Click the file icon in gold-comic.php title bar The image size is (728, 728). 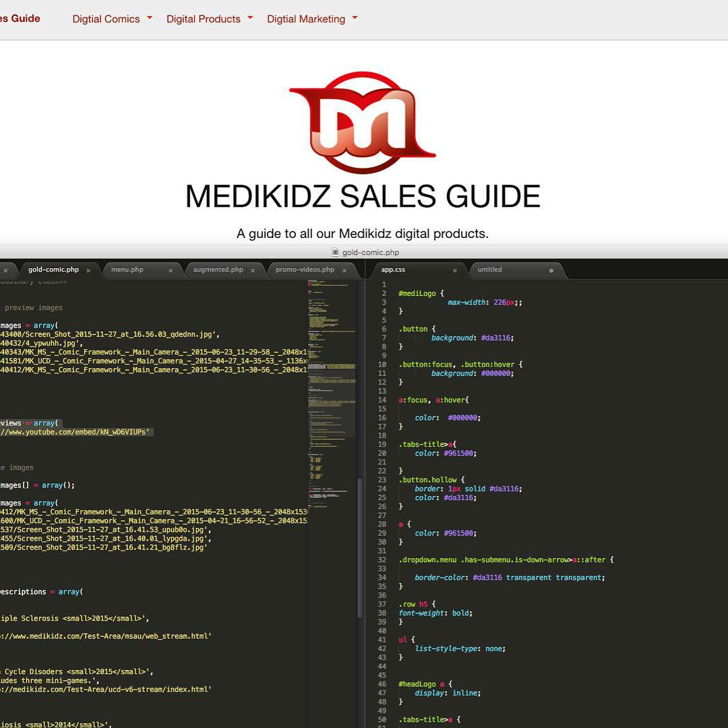[335, 252]
